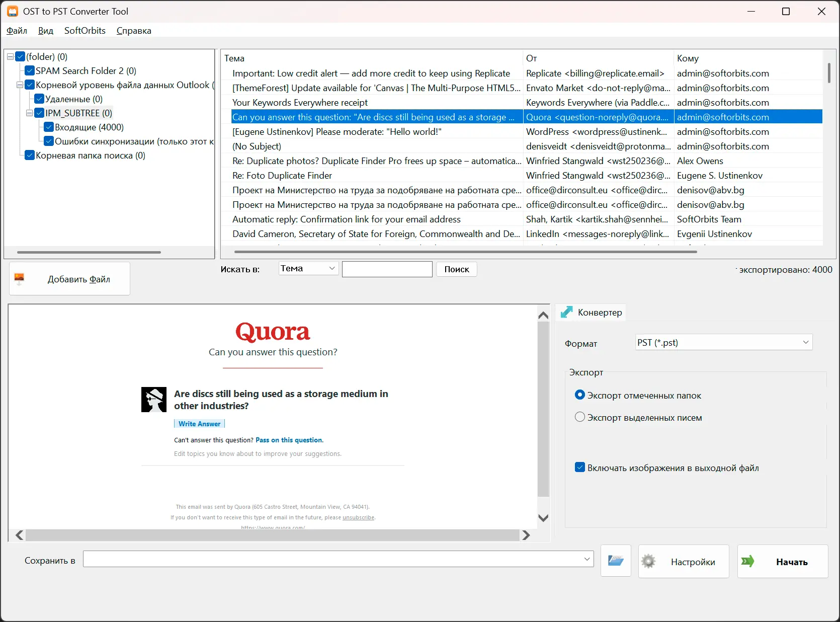840x622 pixels.
Task: Click the Quora logo in preview
Action: (x=273, y=332)
